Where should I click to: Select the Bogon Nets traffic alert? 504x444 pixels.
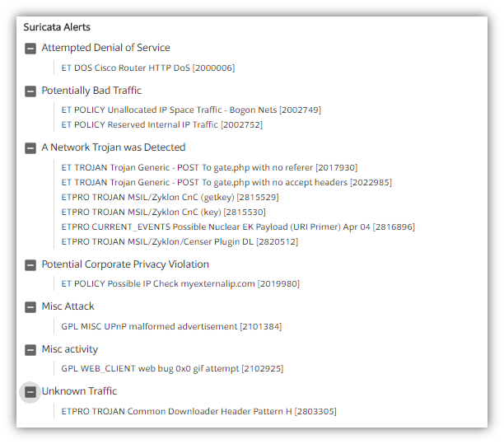[x=191, y=110]
